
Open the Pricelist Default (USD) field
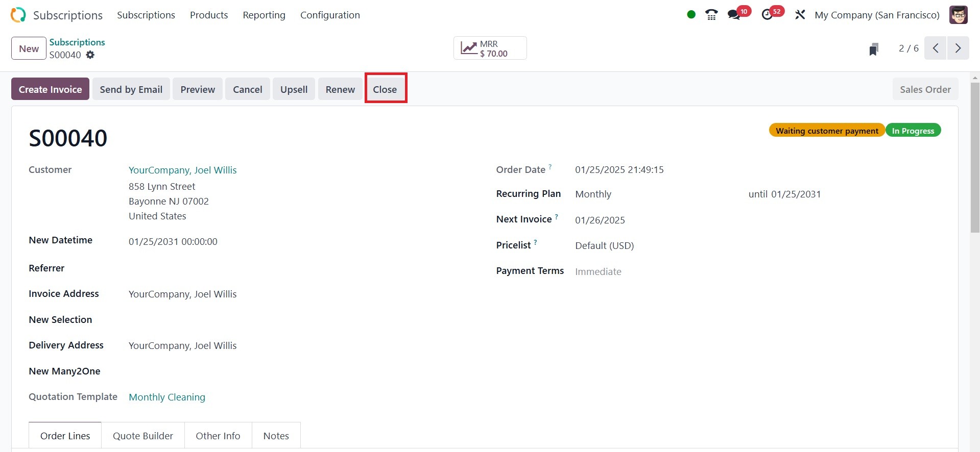click(x=604, y=245)
